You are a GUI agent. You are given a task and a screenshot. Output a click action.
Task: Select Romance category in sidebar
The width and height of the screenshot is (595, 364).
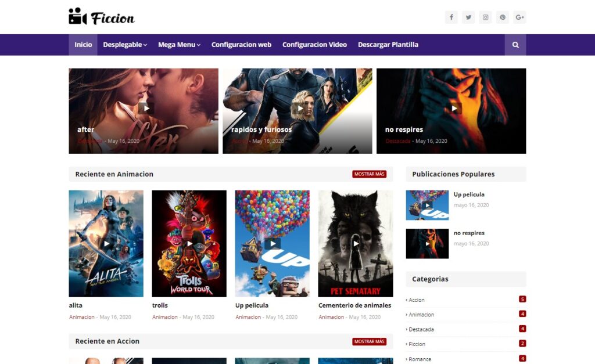click(420, 359)
